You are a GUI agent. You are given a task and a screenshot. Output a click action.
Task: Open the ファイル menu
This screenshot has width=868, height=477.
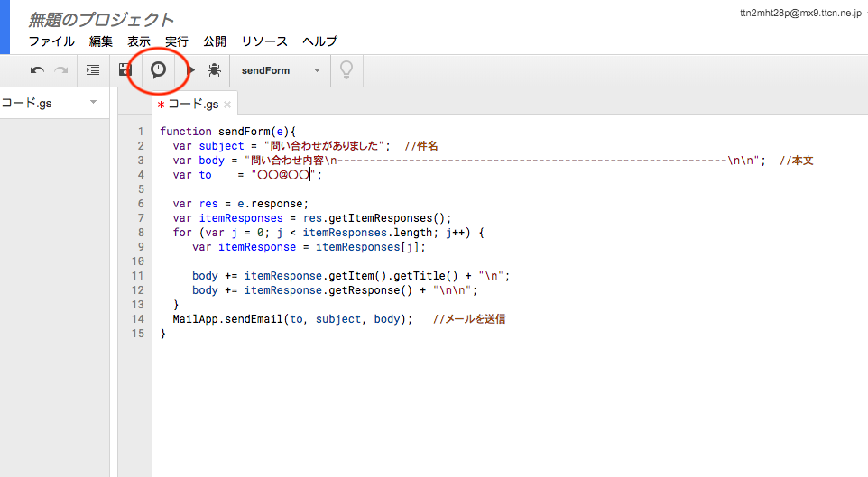click(x=51, y=41)
